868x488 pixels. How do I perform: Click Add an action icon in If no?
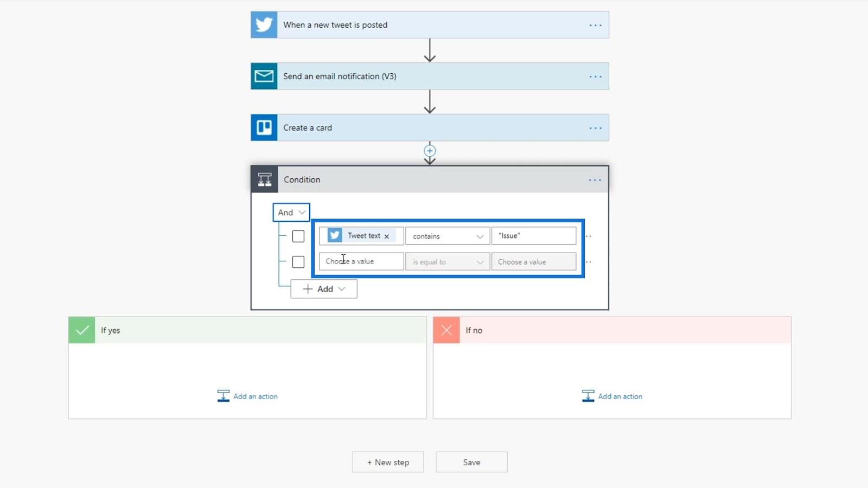588,396
